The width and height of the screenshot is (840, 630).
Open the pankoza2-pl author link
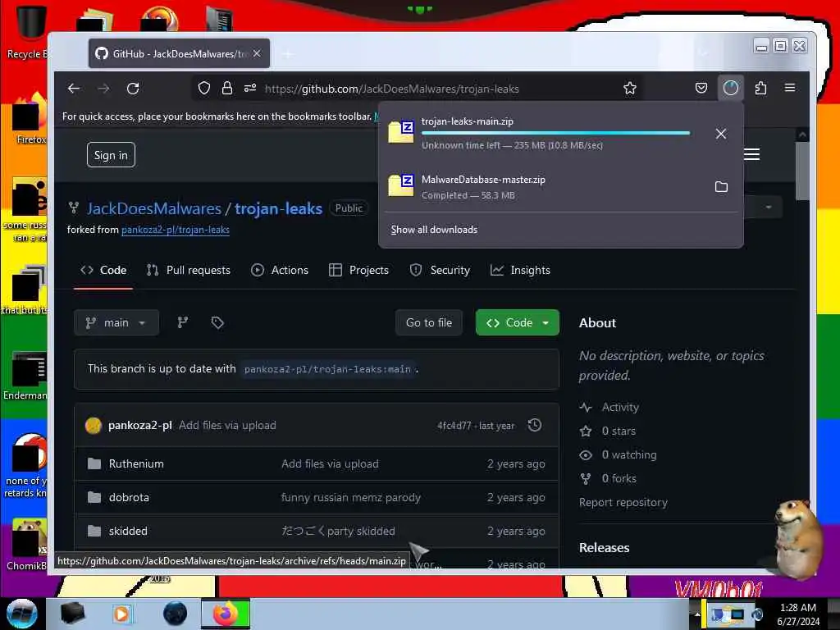coord(139,426)
